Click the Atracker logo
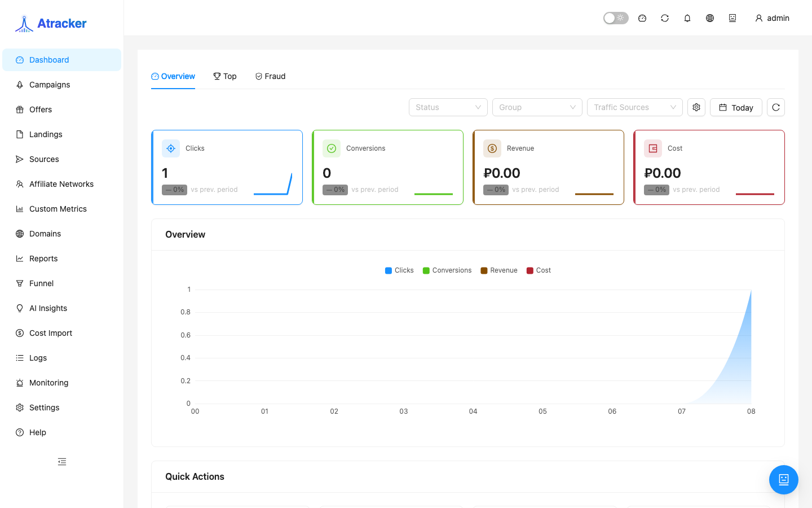The image size is (812, 508). pyautogui.click(x=51, y=24)
